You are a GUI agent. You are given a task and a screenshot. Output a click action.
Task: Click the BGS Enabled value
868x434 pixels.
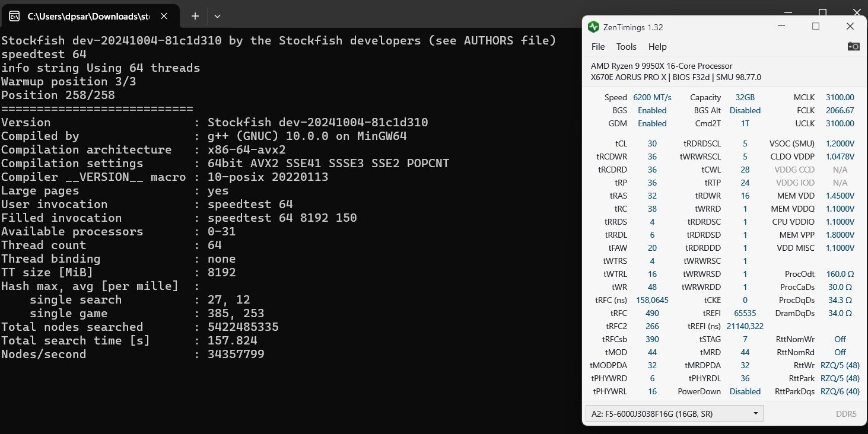[652, 110]
